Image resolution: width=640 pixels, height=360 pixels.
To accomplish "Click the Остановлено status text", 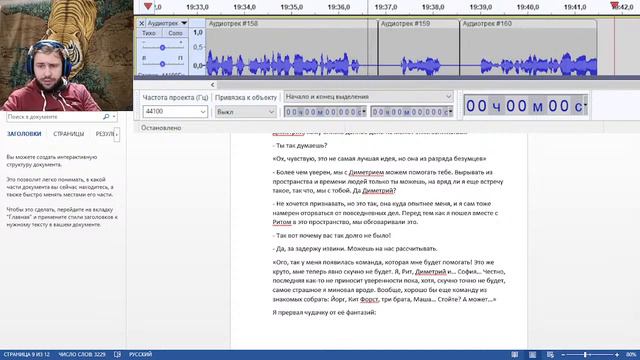I will [161, 128].
